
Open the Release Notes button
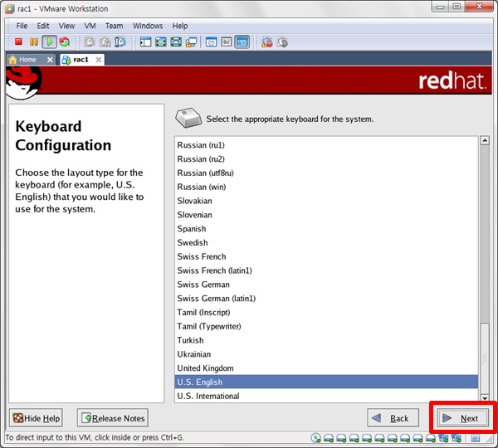pyautogui.click(x=113, y=418)
